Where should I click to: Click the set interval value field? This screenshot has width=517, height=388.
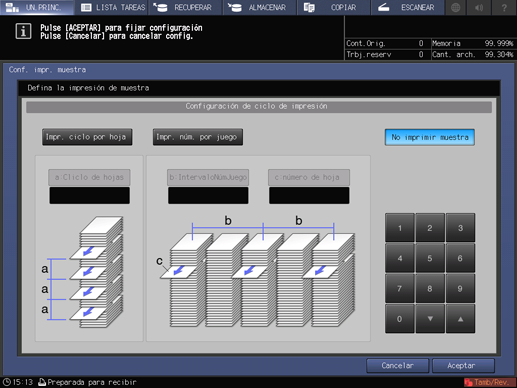208,195
